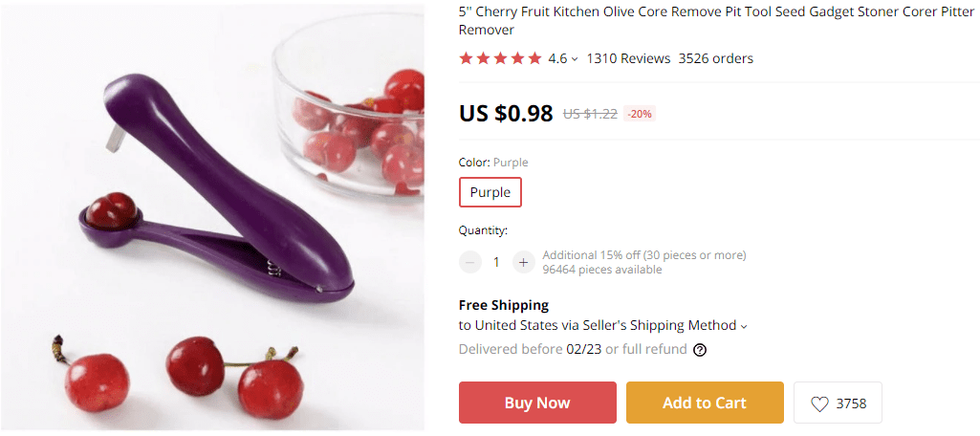
Task: Click the quantity value field showing 1
Action: pos(496,262)
